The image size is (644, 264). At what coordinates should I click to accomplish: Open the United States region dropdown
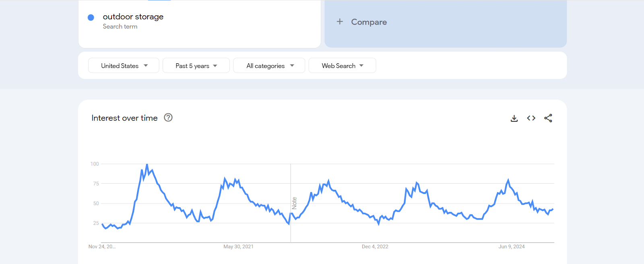(x=124, y=66)
